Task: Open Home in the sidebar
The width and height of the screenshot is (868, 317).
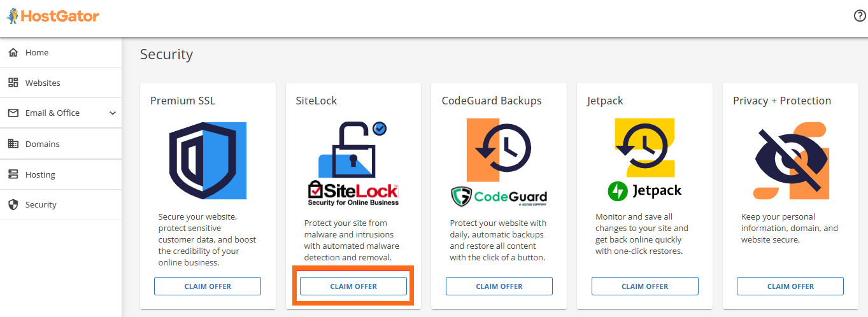Action: 60,52
